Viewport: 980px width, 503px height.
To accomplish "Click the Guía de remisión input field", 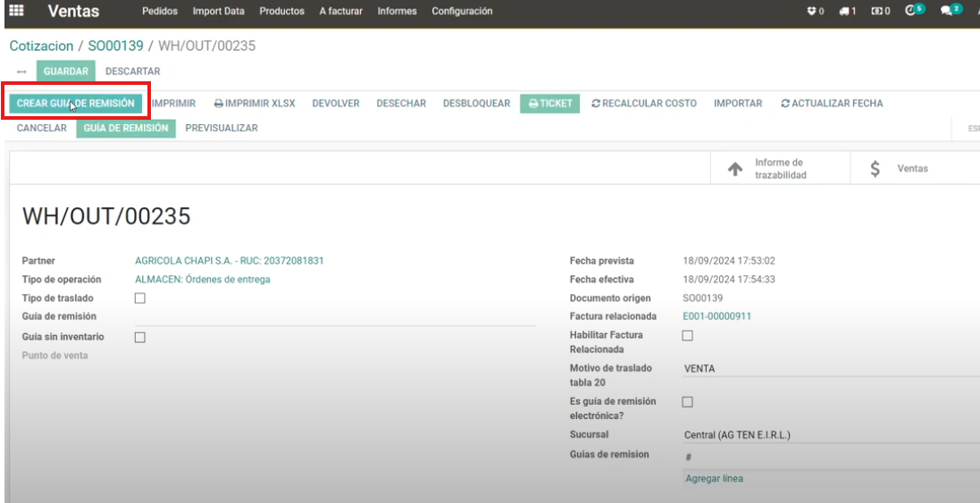I will click(335, 317).
